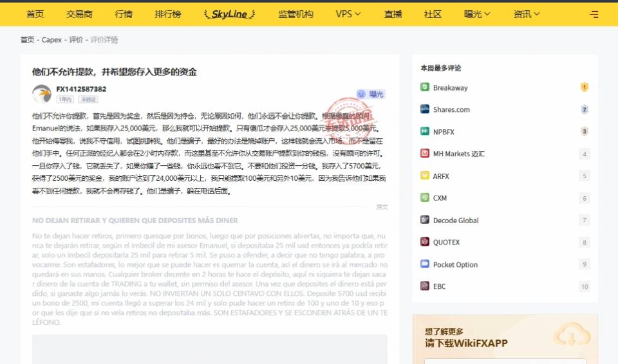This screenshot has height=364, width=618.
Task: Open the Decode Global broker link
Action: [456, 220]
